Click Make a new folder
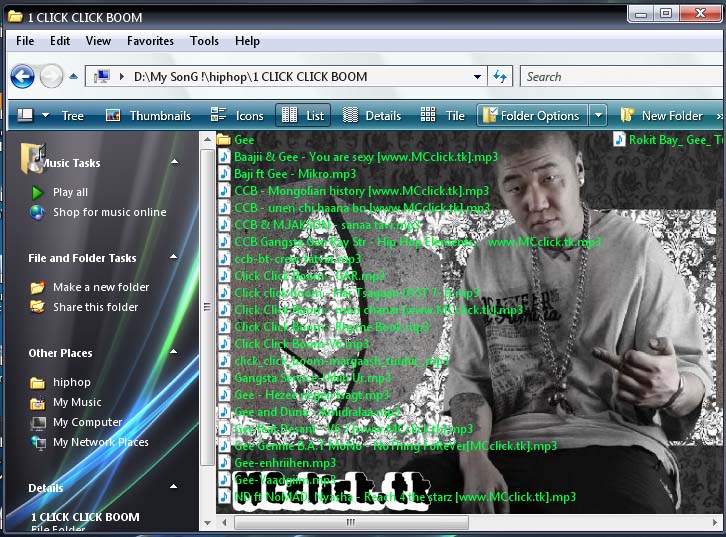 101,287
